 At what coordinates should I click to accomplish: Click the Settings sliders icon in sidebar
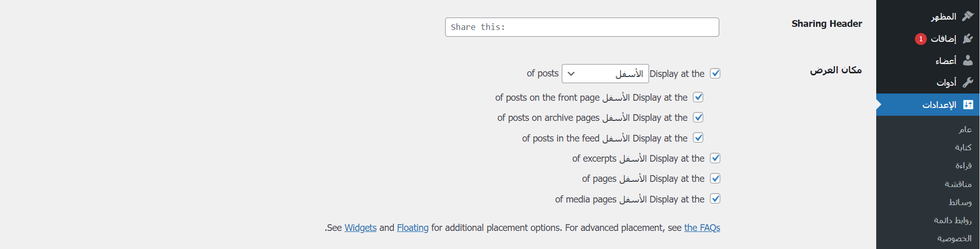[x=968, y=105]
